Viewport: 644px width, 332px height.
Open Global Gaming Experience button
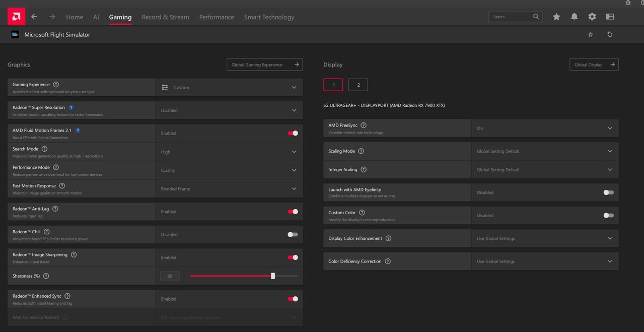coord(265,64)
